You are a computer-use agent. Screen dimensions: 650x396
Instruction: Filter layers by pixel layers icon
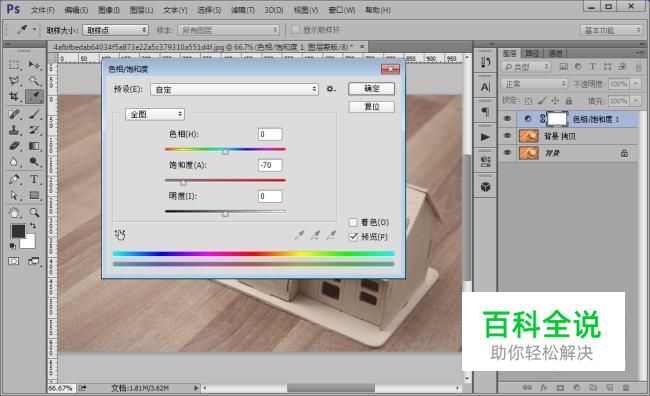tap(563, 66)
